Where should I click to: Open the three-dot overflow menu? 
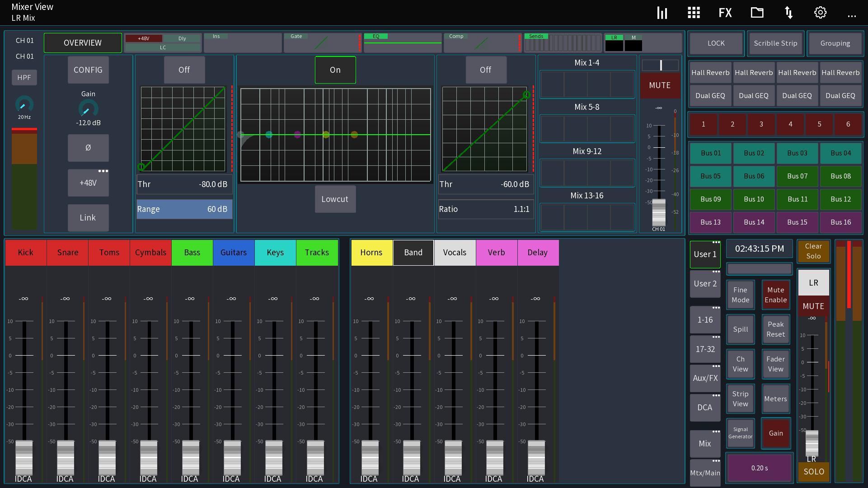coord(852,16)
